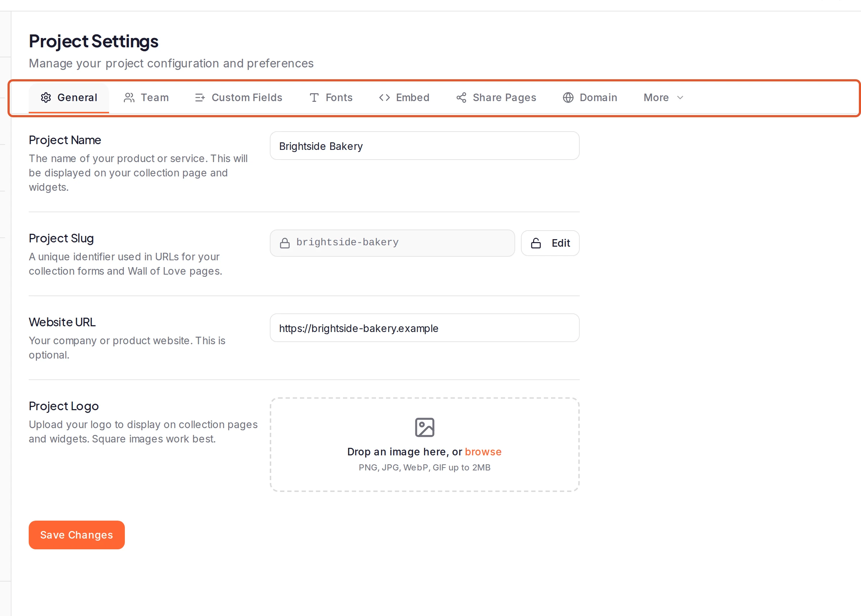Viewport: 861px width, 616px height.
Task: Click the 'Project Logo' label
Action: (64, 406)
